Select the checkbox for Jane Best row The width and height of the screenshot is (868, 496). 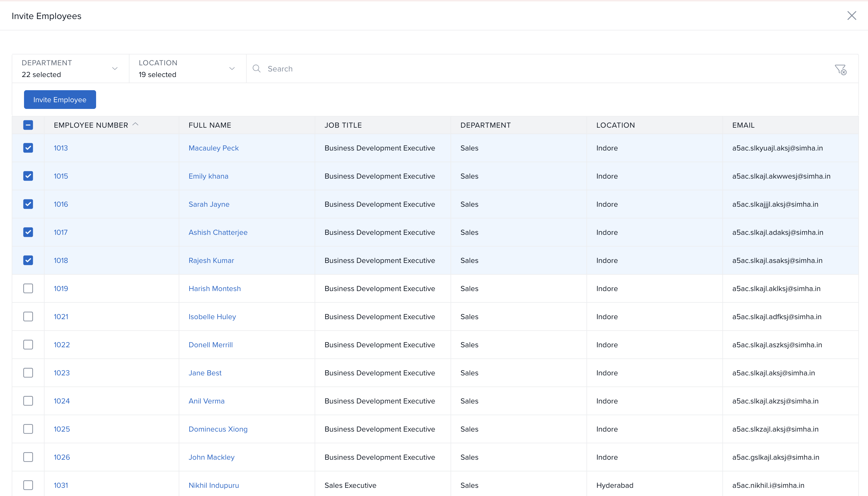(x=28, y=373)
